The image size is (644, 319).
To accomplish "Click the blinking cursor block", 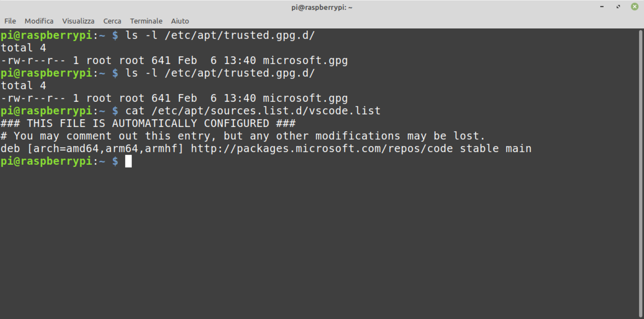I will pyautogui.click(x=128, y=161).
